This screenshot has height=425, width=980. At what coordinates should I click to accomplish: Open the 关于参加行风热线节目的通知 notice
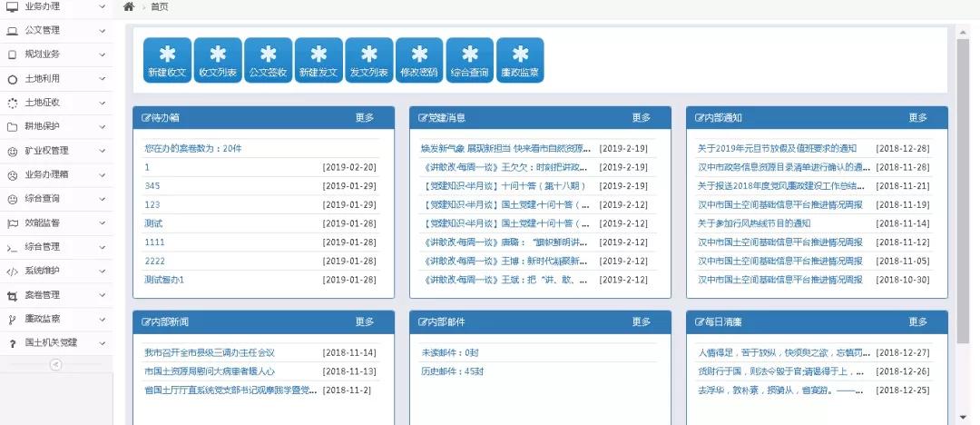pyautogui.click(x=754, y=223)
